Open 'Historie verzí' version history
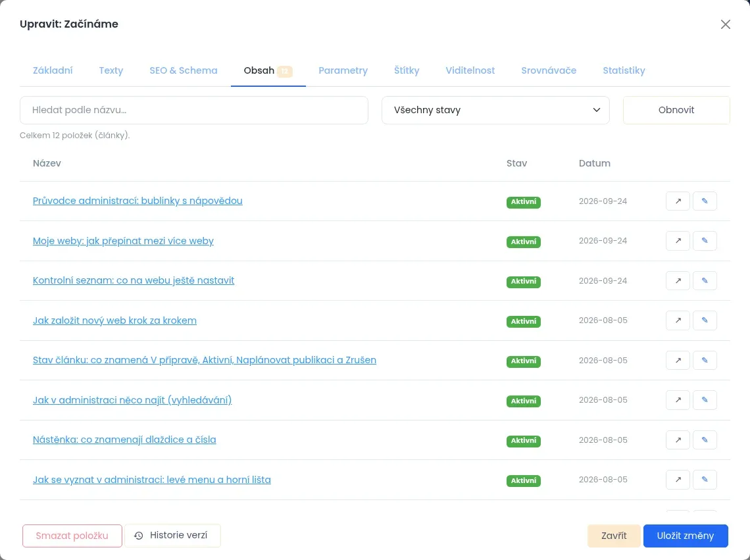Image resolution: width=750 pixels, height=560 pixels. [x=172, y=535]
